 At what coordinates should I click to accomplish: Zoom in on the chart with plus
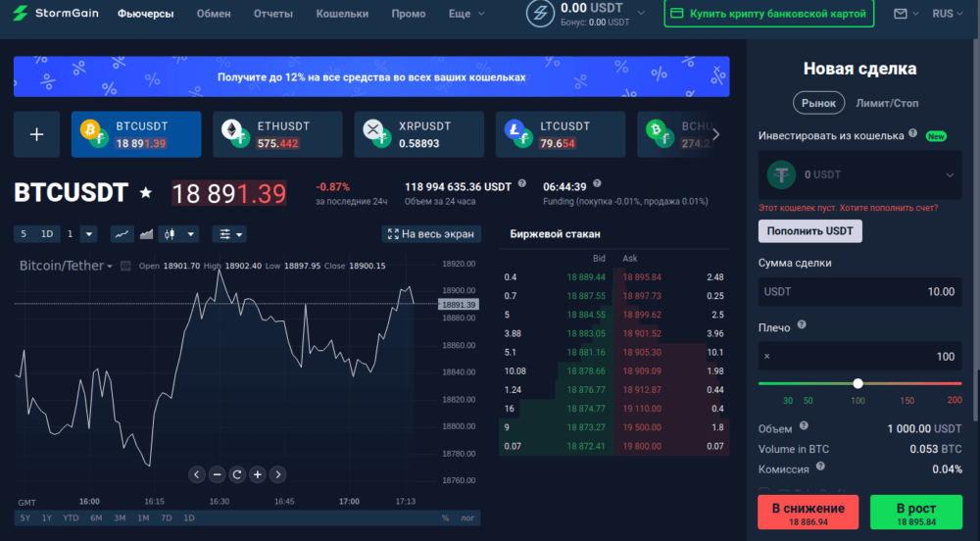tap(257, 474)
